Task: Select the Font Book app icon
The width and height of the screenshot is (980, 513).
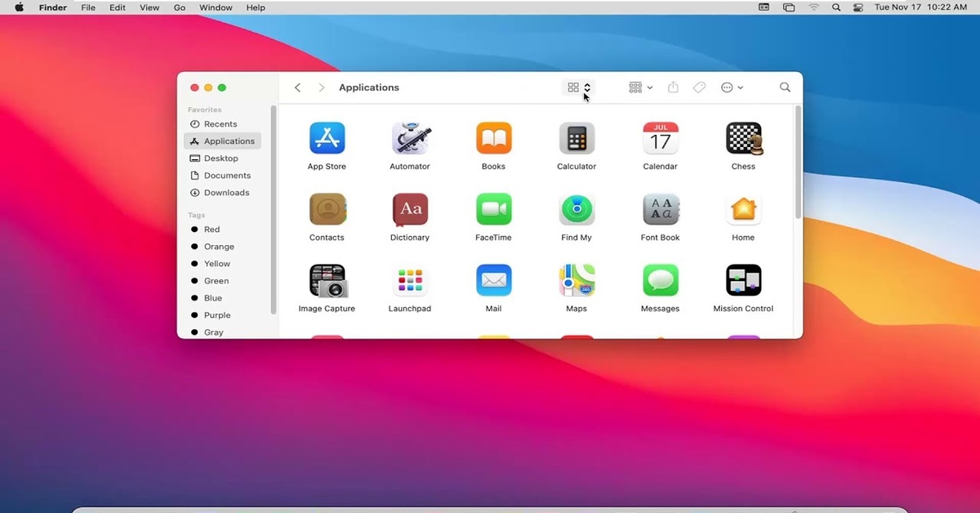Action: tap(660, 209)
